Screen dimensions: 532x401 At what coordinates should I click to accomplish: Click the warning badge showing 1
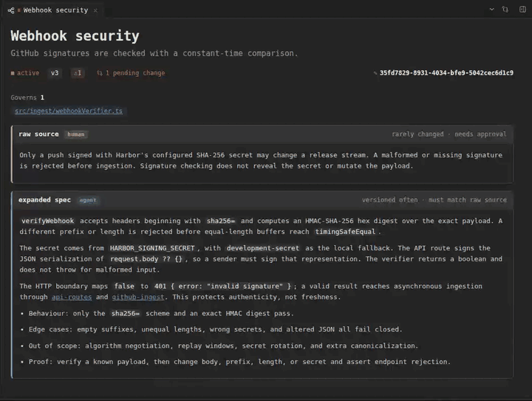pos(78,73)
